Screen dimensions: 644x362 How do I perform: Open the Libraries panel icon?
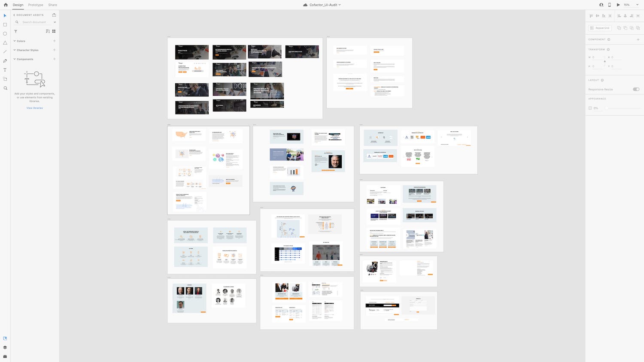pyautogui.click(x=5, y=338)
